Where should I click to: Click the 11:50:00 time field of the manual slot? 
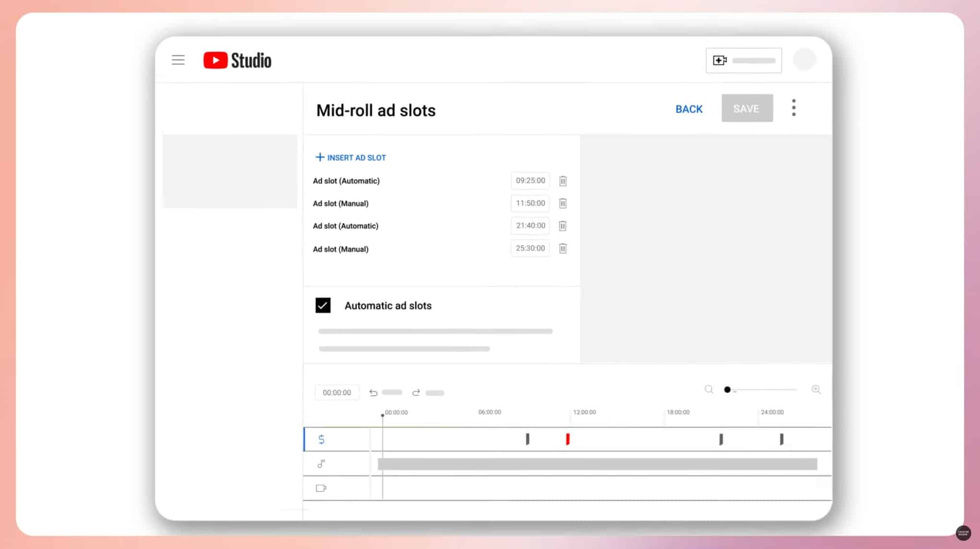(x=530, y=203)
